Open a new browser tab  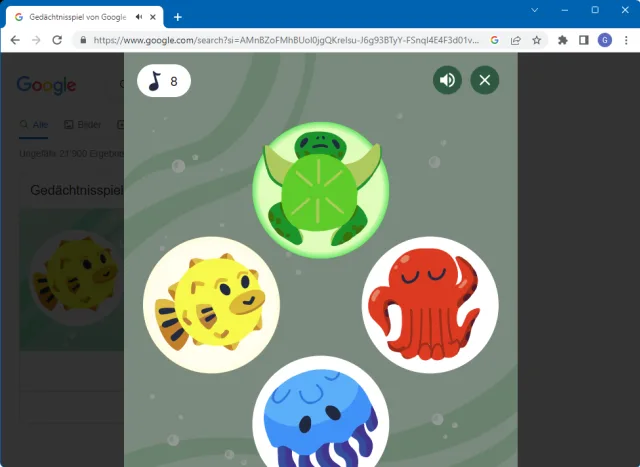tap(178, 17)
